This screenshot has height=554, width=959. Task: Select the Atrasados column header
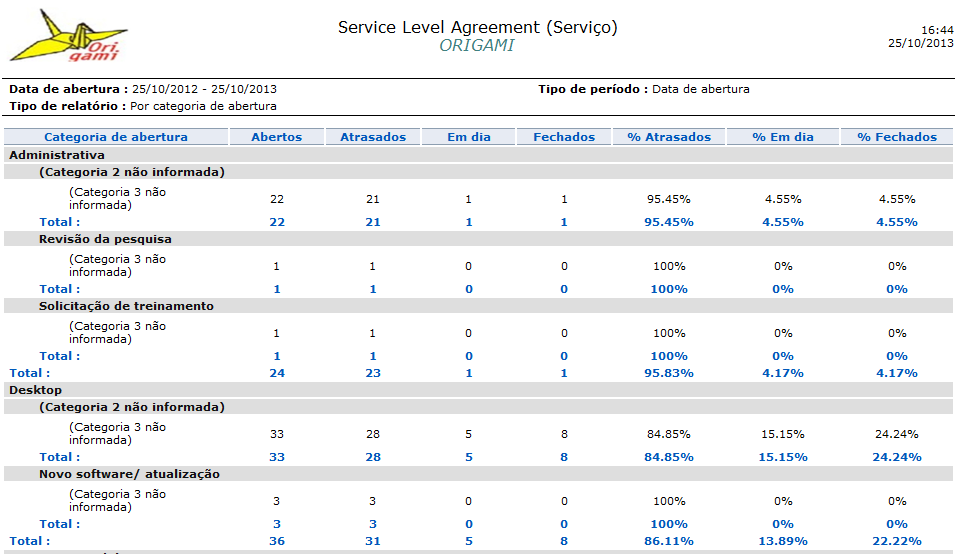[x=372, y=137]
